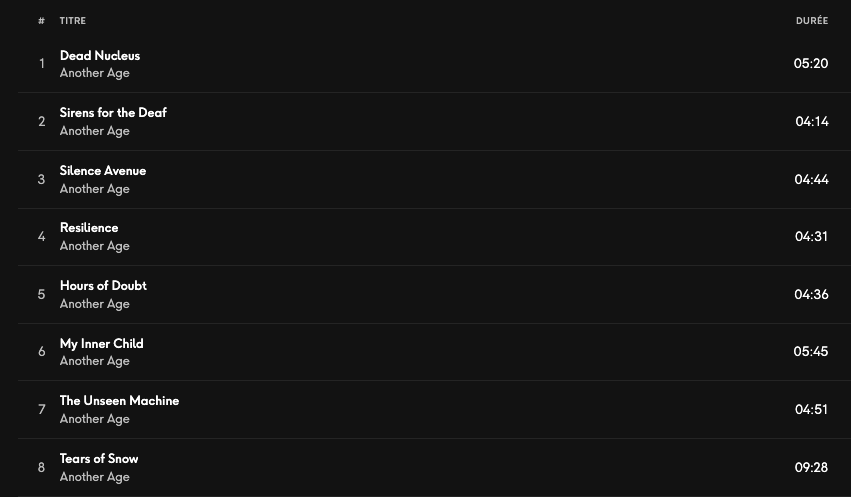Image resolution: width=851 pixels, height=497 pixels.
Task: Open the Tears of Snow track
Action: click(99, 459)
